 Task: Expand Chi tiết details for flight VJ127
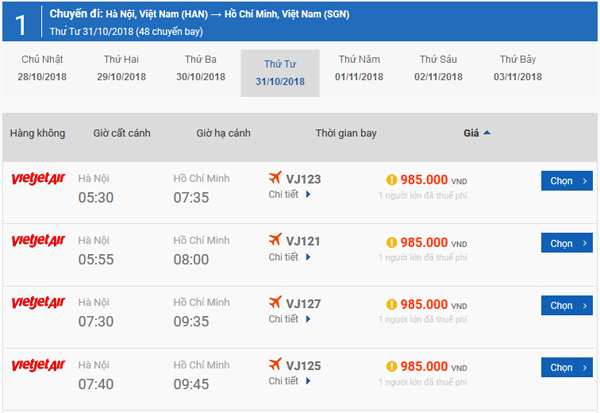[289, 319]
